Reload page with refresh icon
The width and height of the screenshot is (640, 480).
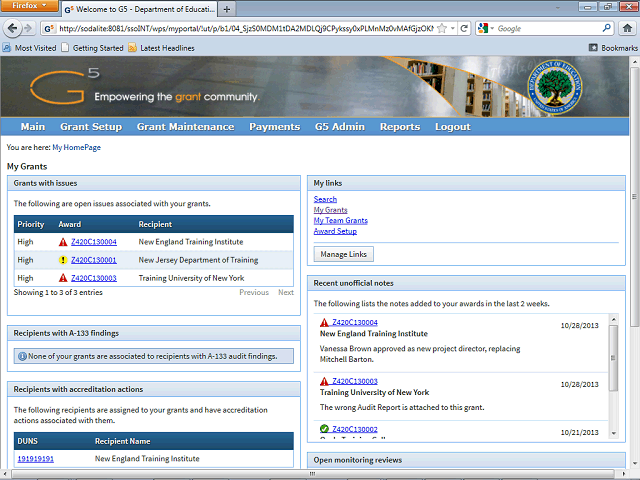click(464, 28)
